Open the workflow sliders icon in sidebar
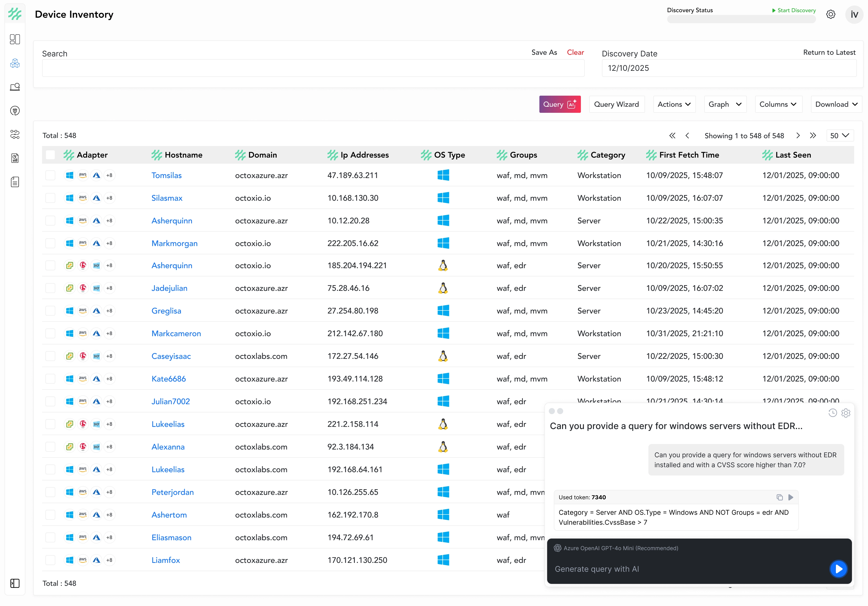 15,135
